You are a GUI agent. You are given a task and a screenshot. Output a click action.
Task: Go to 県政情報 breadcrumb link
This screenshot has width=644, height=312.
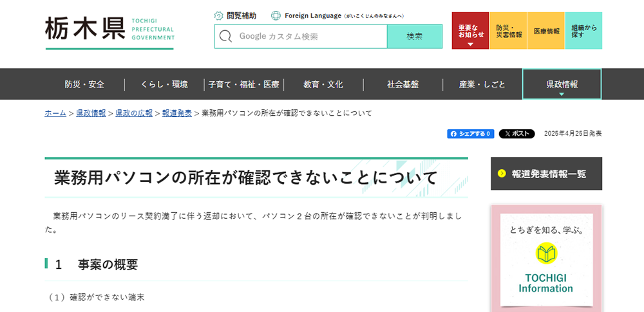click(x=91, y=113)
